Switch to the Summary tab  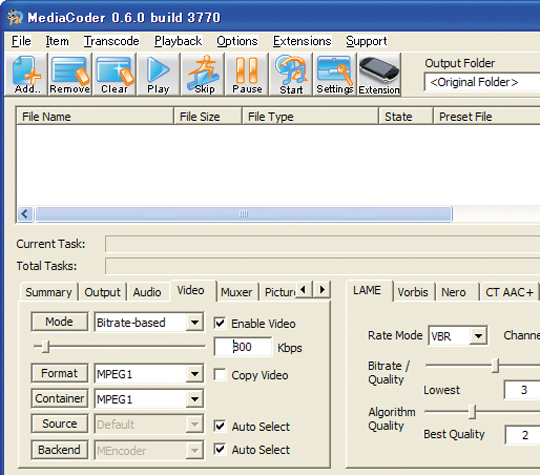pos(49,292)
